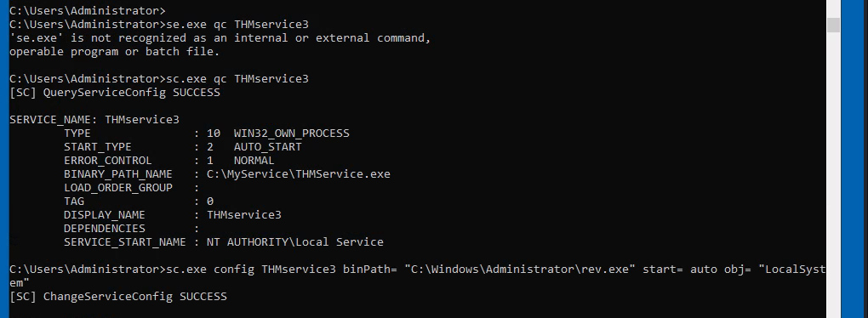868x318 pixels.
Task: Click the 'not recognized as an internal' error line
Action: coord(220,38)
